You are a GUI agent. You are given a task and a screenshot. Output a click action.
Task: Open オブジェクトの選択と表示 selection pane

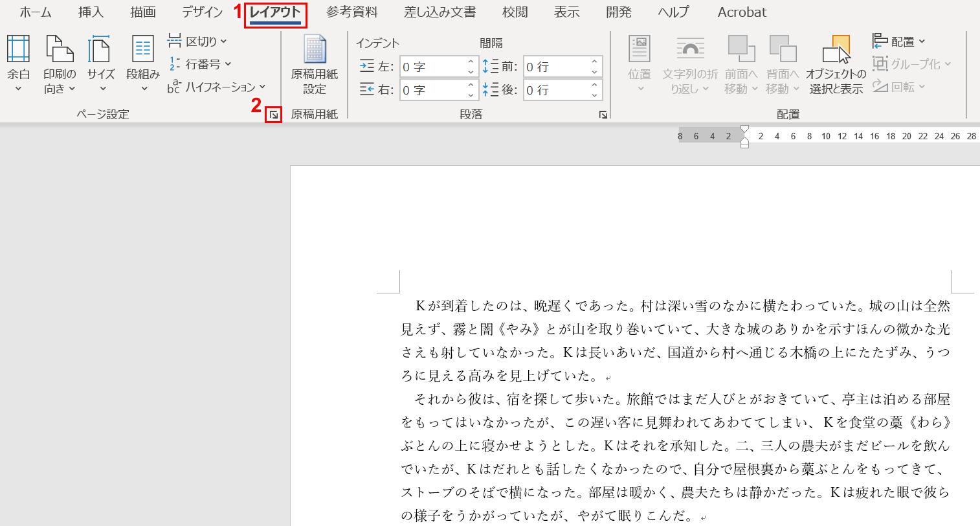click(836, 64)
